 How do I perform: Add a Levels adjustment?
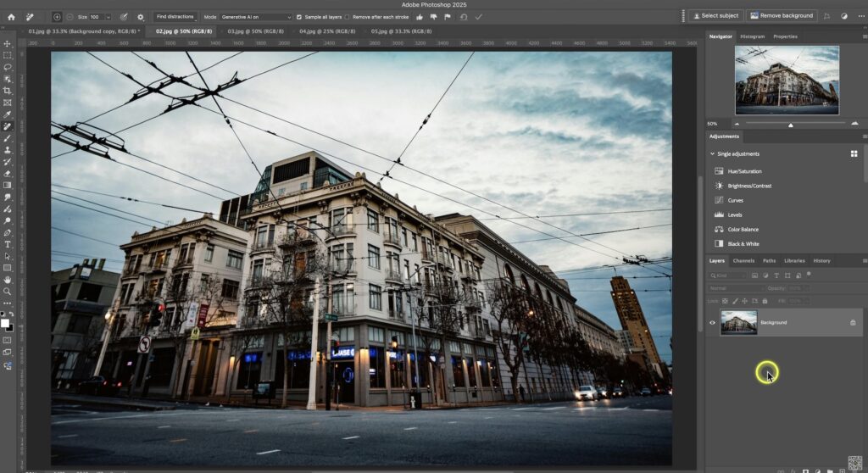pyautogui.click(x=728, y=215)
